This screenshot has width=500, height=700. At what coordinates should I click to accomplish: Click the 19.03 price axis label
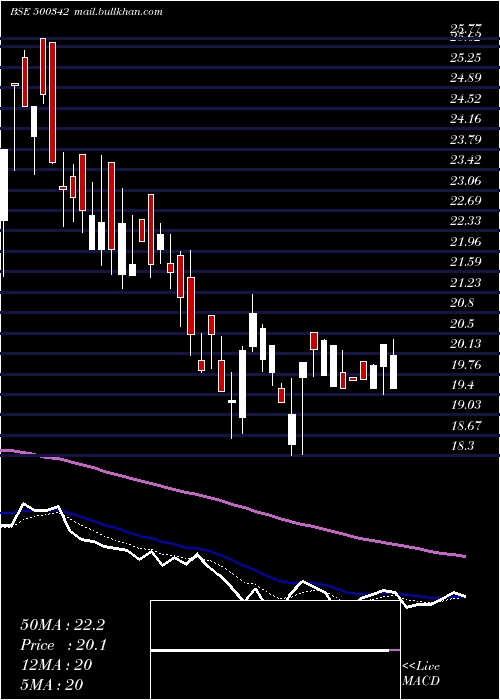pos(466,405)
